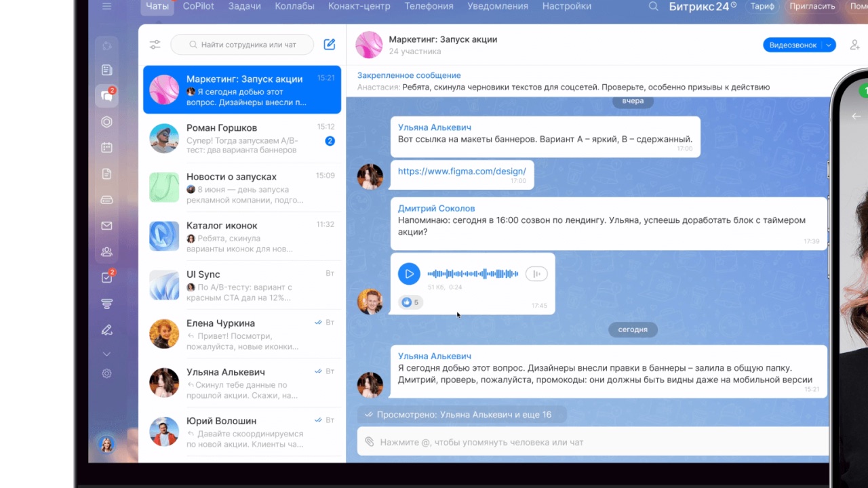Viewport: 868px width, 488px height.
Task: Open the Просмотрено viewers list
Action: tap(462, 414)
